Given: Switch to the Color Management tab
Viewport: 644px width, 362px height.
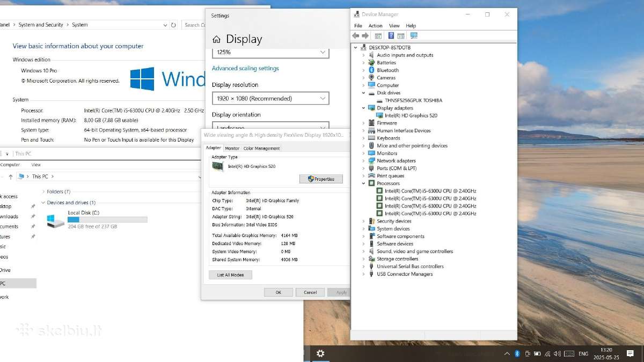Looking at the screenshot, I should coord(261,149).
